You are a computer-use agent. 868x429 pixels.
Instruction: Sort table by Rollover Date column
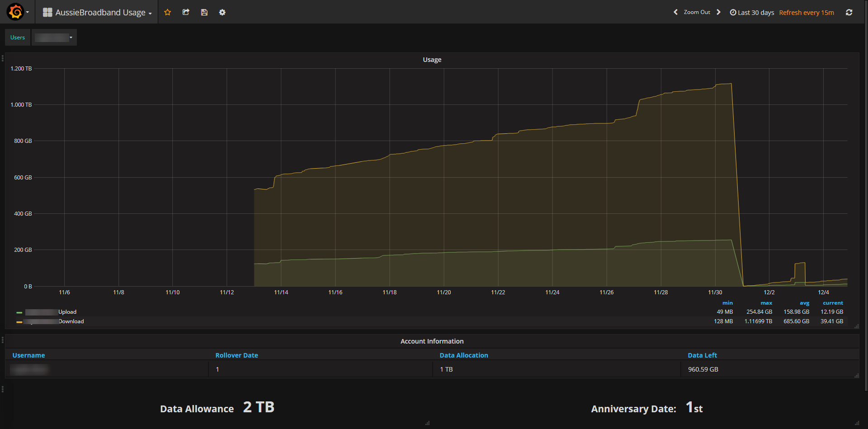tap(236, 355)
